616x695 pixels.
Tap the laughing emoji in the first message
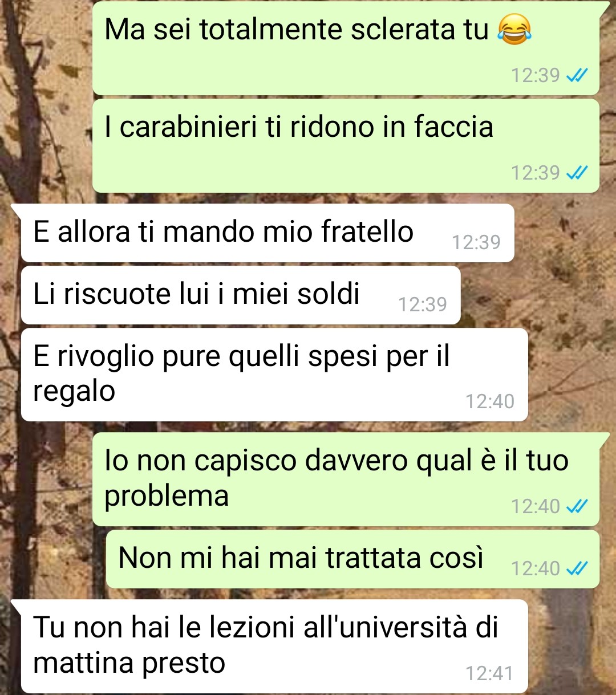tap(514, 30)
